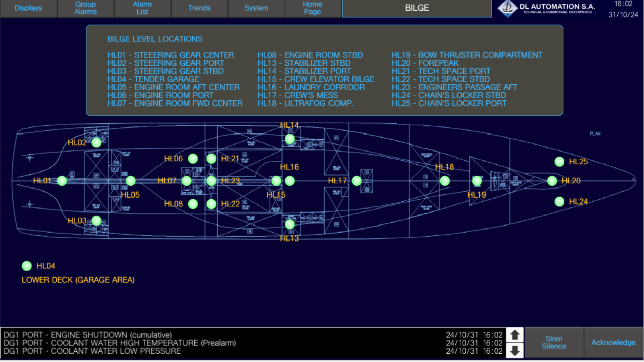Select the HL04 tender garage indicator
644x362 pixels.
click(x=27, y=266)
